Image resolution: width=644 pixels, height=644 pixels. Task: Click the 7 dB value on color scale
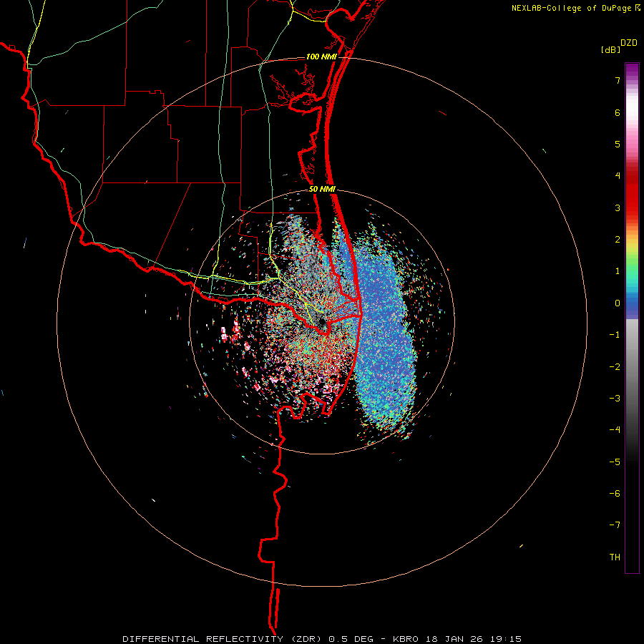click(x=618, y=80)
